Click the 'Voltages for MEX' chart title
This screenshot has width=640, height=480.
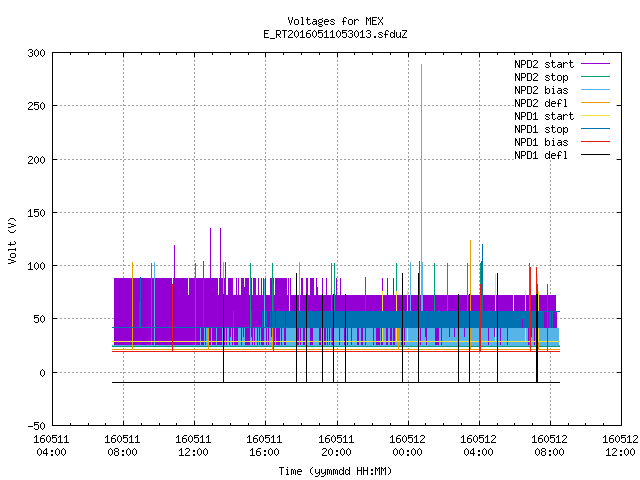tap(335, 21)
